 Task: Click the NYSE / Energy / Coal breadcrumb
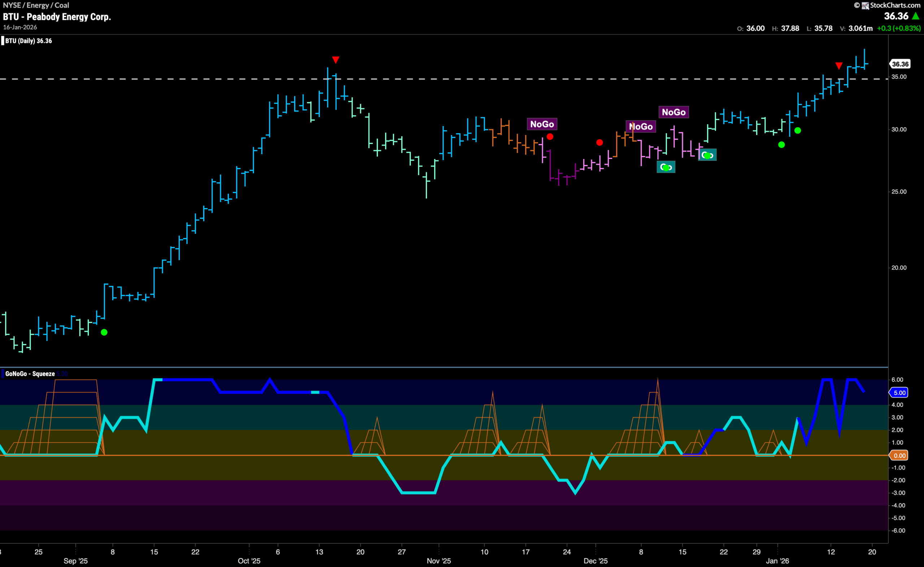(36, 5)
